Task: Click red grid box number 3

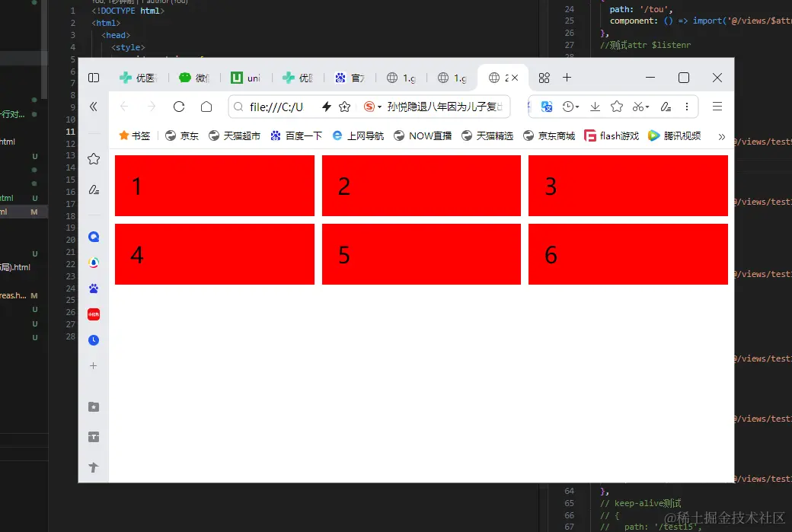Action: click(x=628, y=185)
